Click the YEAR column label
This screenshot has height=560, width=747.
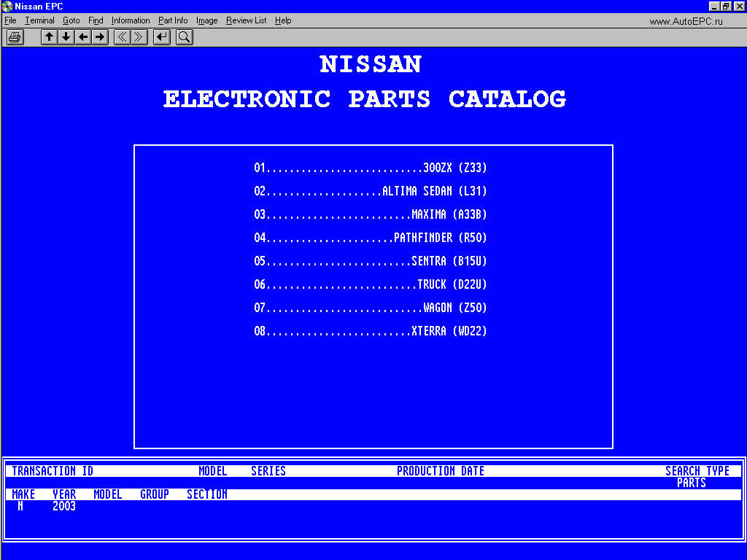tap(64, 494)
